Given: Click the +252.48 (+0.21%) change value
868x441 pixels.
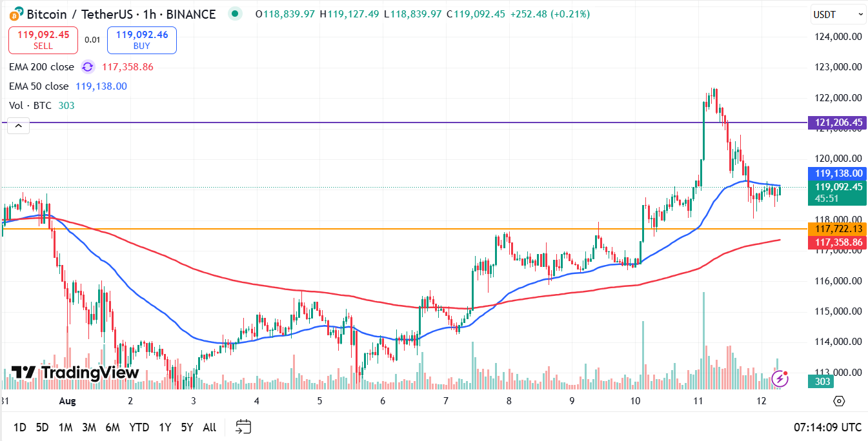Looking at the screenshot, I should pos(550,14).
